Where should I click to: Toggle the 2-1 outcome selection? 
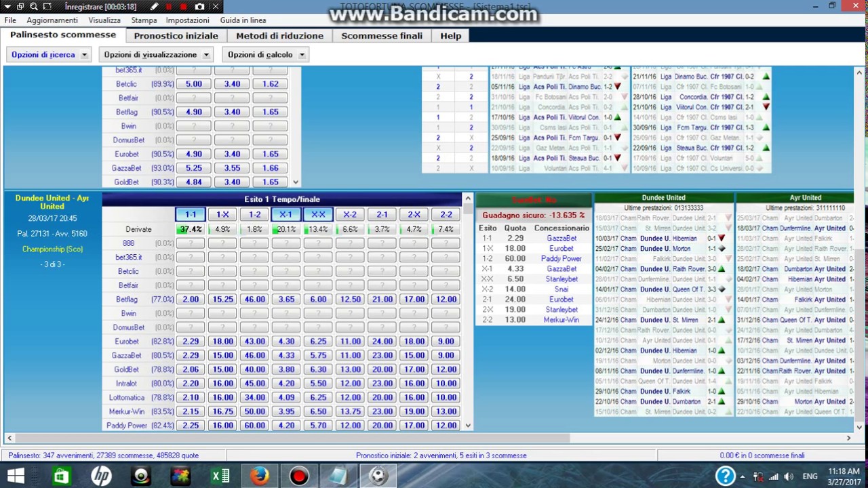click(382, 214)
